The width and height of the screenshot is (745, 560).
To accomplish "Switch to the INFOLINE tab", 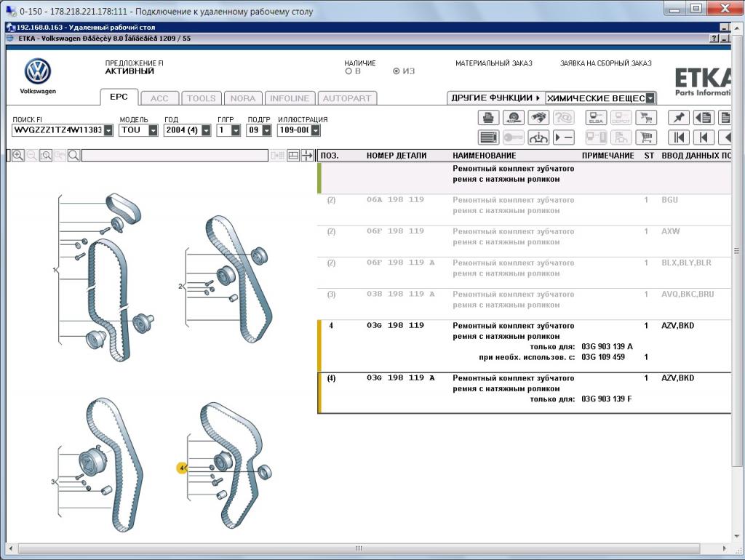I will pos(290,98).
